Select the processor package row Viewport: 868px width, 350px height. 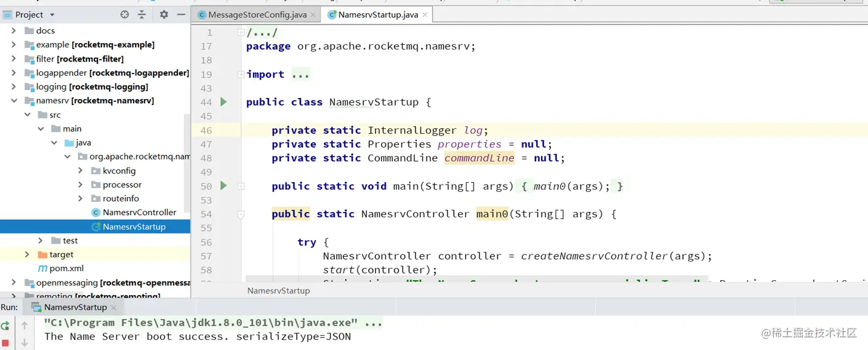96,185
